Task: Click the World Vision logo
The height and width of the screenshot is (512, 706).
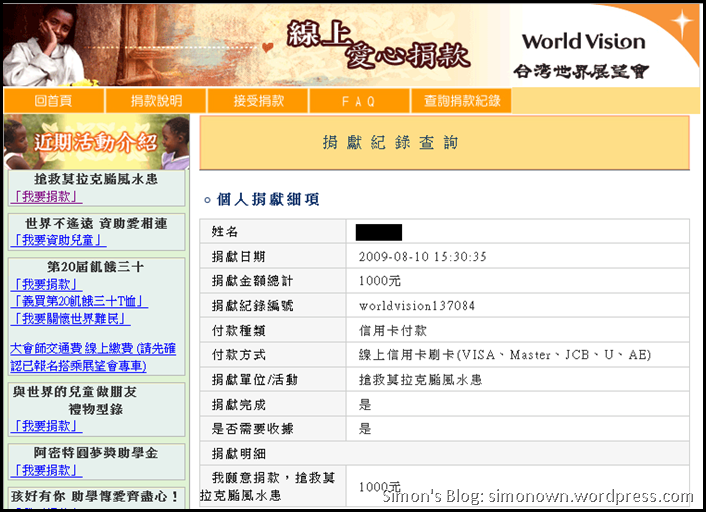Action: pyautogui.click(x=584, y=42)
